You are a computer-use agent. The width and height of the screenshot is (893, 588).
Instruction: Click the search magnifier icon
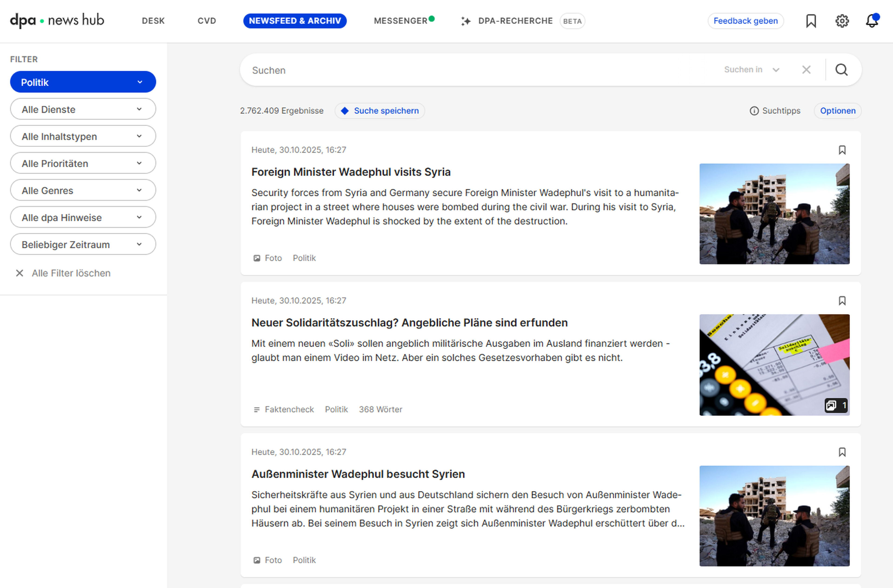pos(841,70)
